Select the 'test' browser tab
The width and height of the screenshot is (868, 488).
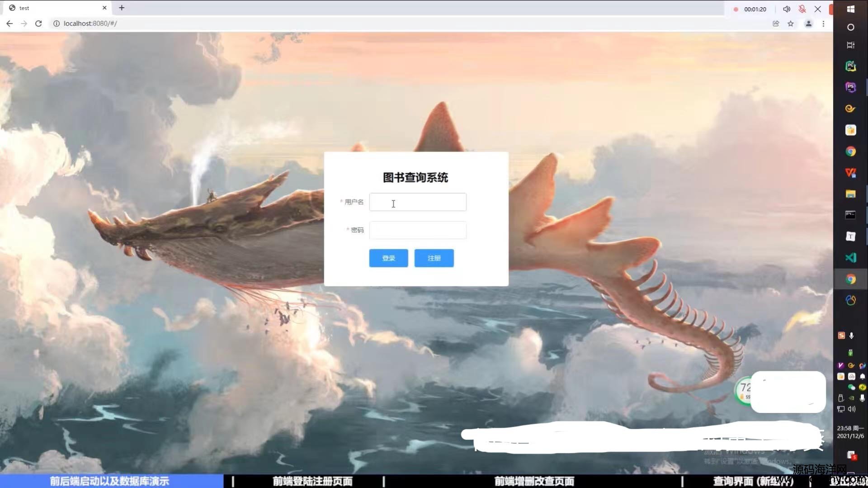[x=54, y=8]
